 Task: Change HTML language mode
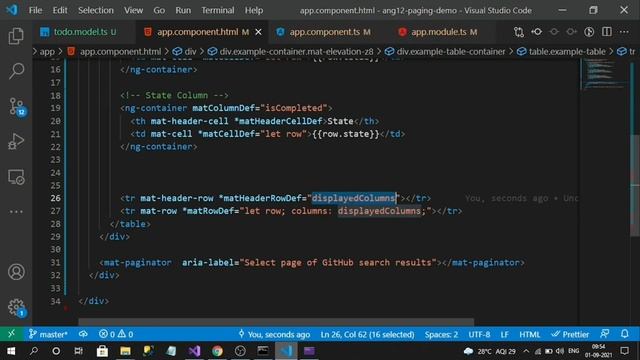530,334
